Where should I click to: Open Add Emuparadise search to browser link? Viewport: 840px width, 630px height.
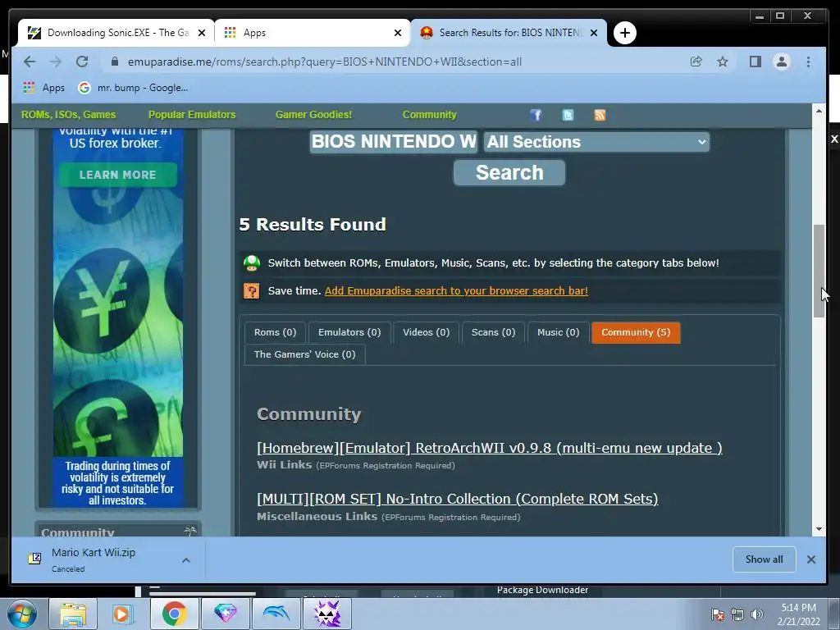[456, 291]
